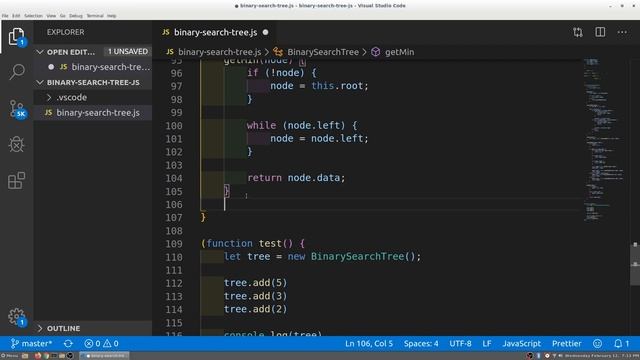Open the editor More Actions ellipsis
The height and width of the screenshot is (360, 640).
(622, 32)
